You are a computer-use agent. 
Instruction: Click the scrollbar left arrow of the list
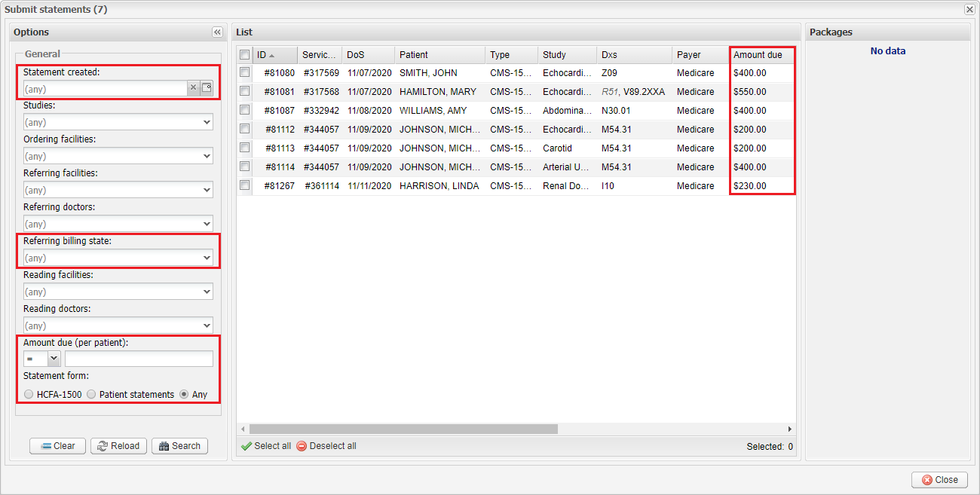point(241,429)
